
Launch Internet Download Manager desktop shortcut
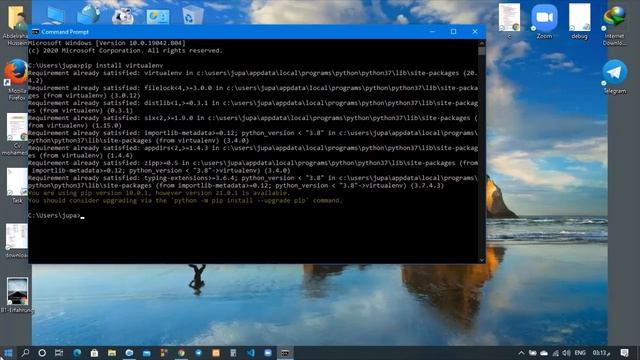[x=614, y=25]
